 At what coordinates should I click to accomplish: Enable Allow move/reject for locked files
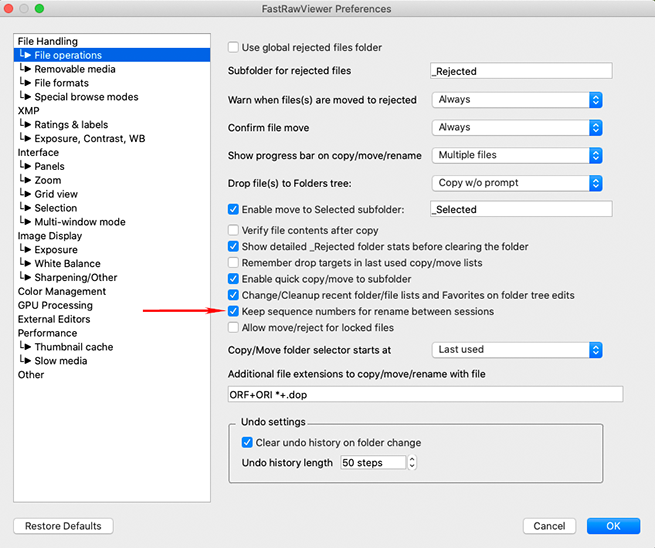click(234, 328)
